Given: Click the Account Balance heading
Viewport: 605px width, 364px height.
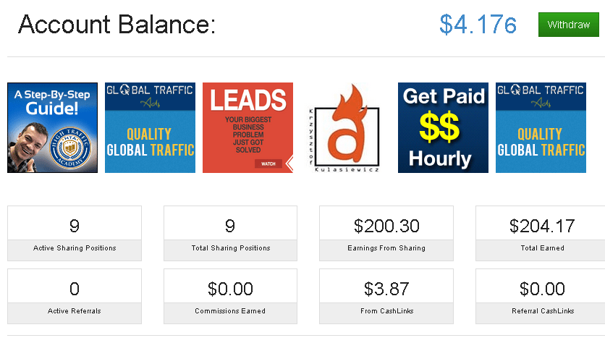Looking at the screenshot, I should tap(117, 25).
